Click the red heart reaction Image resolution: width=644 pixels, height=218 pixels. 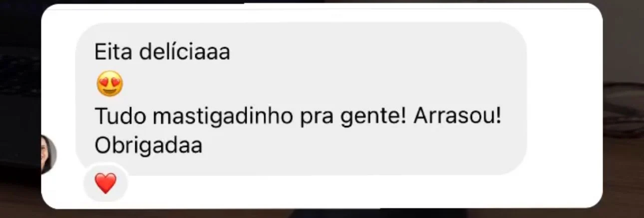[x=105, y=184]
